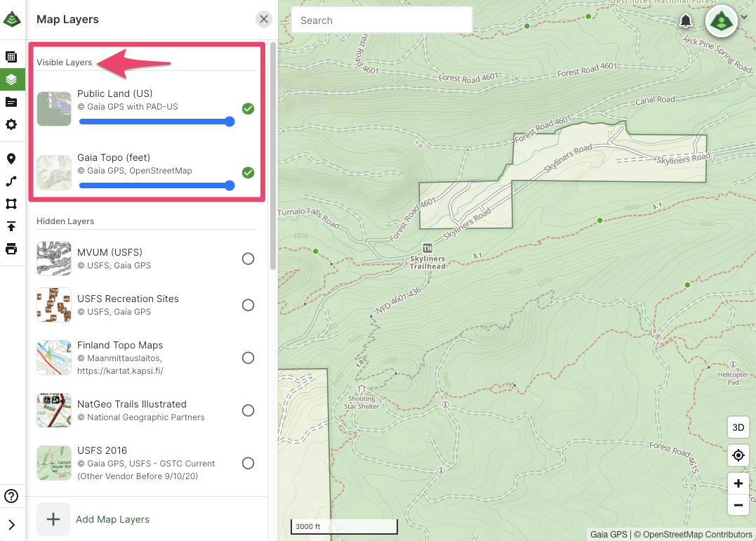Enable the MVUM (USFS) layer
This screenshot has height=541, width=756.
point(248,259)
